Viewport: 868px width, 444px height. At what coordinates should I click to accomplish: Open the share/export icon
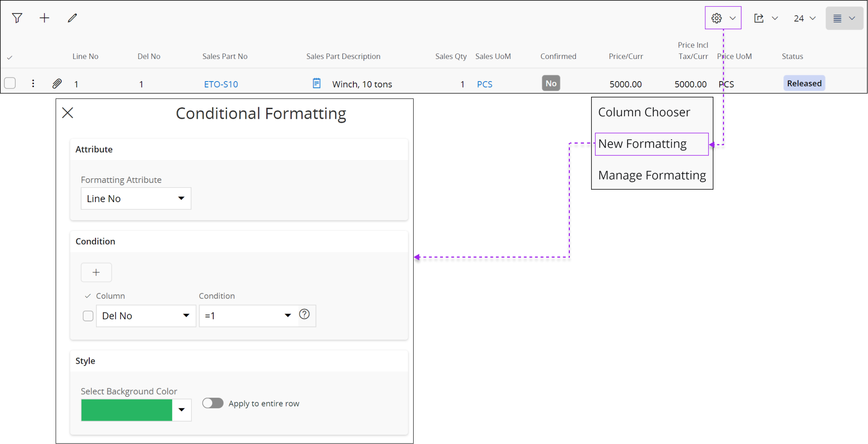click(759, 18)
